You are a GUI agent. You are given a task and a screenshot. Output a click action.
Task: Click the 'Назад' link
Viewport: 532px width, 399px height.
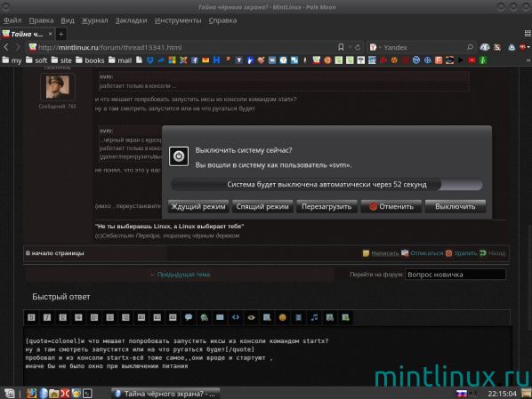click(x=496, y=253)
